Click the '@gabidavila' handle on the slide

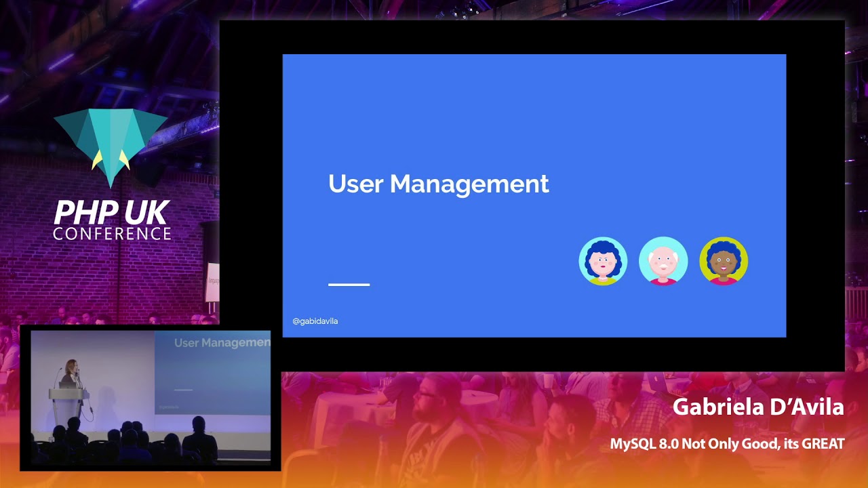tap(315, 321)
